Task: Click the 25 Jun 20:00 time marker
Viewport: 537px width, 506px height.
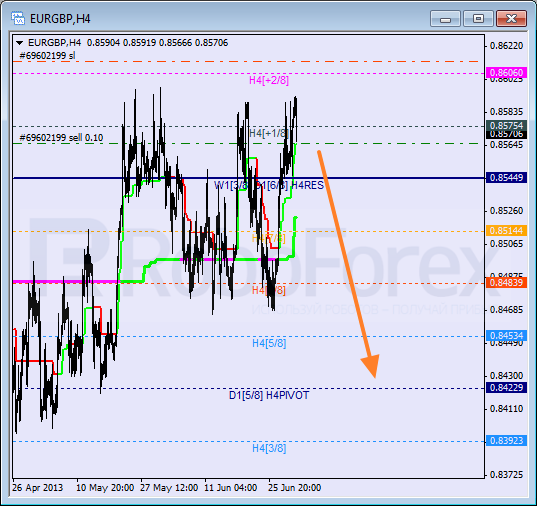Action: pyautogui.click(x=295, y=488)
